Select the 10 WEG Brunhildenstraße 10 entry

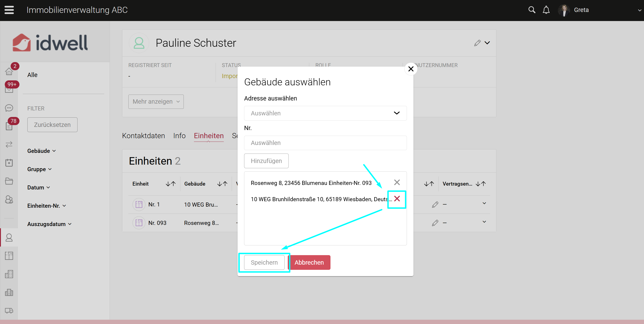coord(321,199)
